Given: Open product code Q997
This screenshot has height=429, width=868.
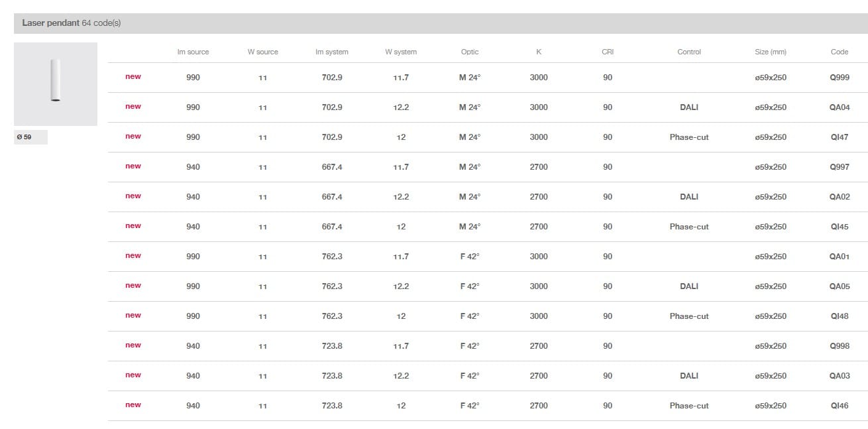Looking at the screenshot, I should pos(839,167).
